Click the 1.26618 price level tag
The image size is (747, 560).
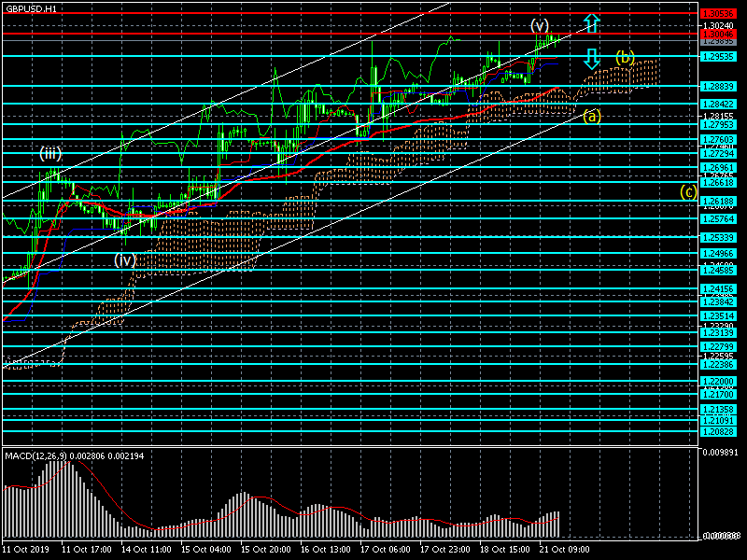(x=719, y=183)
